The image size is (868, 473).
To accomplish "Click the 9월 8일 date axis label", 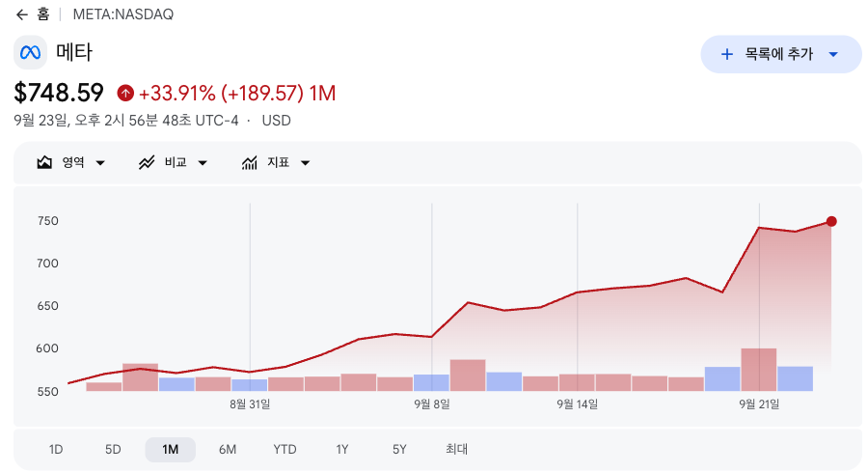I will [432, 404].
